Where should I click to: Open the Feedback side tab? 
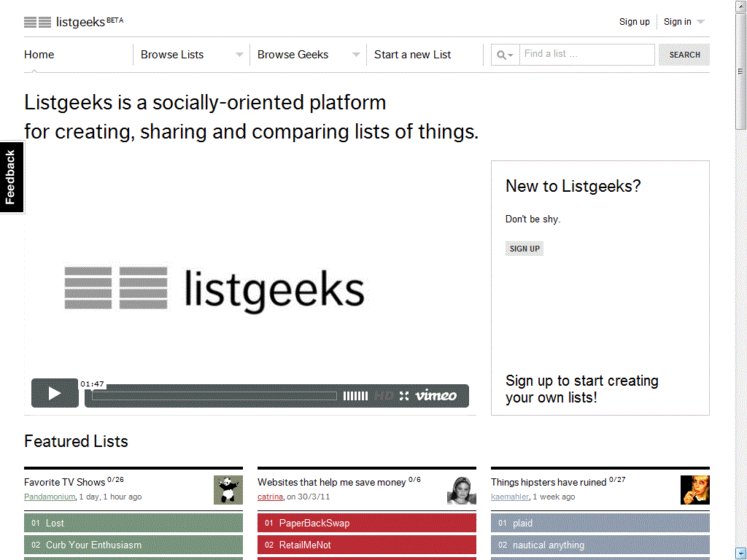12,177
